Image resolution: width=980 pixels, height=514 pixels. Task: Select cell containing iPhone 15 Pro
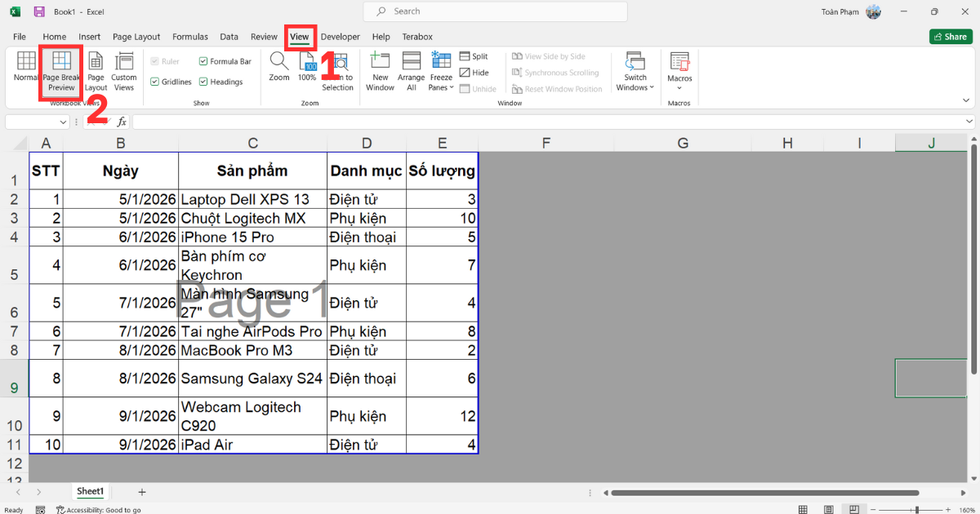point(252,237)
